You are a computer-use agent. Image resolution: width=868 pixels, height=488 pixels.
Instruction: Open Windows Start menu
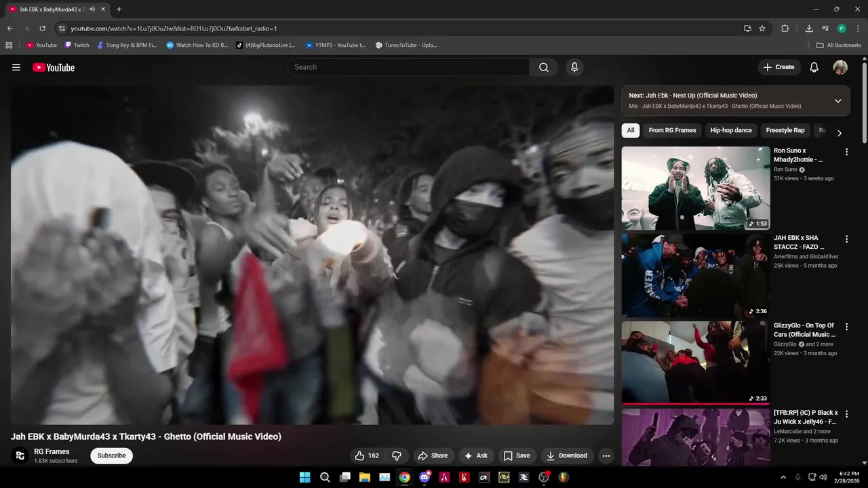click(305, 477)
